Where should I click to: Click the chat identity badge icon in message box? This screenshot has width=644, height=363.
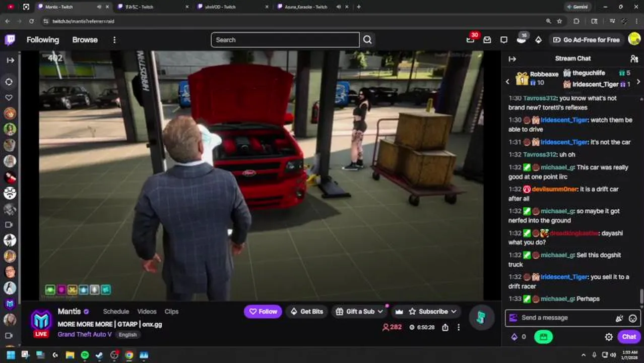(513, 318)
